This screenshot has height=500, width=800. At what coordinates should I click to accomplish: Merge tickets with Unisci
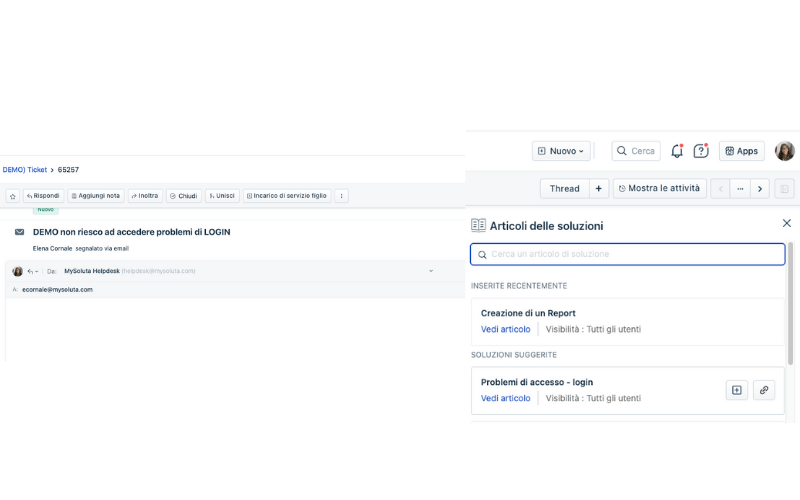pyautogui.click(x=222, y=196)
